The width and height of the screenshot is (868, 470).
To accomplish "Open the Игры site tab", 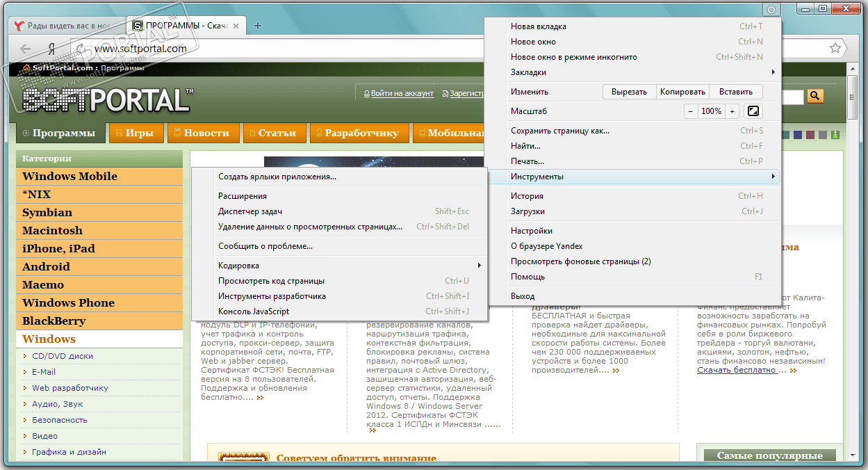I will click(x=136, y=133).
